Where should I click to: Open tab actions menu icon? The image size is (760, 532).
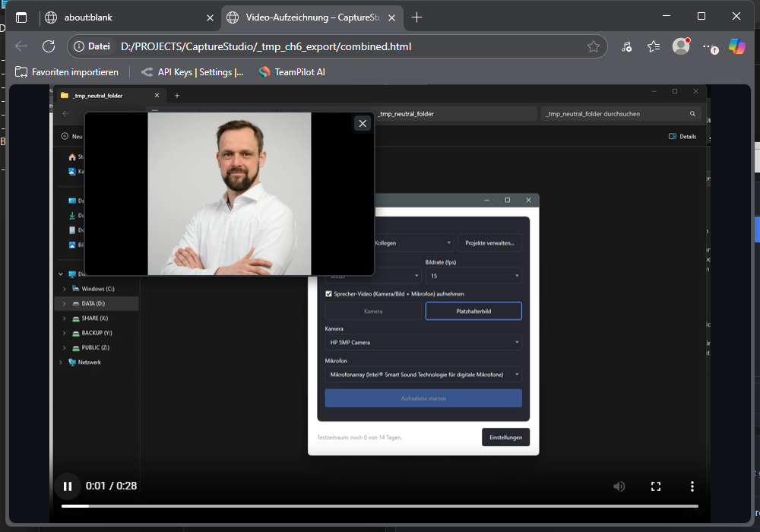[x=21, y=17]
